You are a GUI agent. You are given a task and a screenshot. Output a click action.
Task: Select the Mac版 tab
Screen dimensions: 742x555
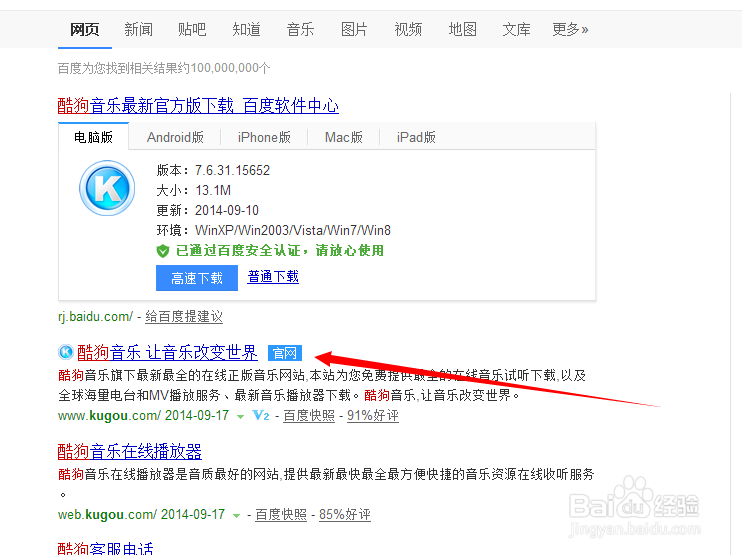click(x=344, y=137)
